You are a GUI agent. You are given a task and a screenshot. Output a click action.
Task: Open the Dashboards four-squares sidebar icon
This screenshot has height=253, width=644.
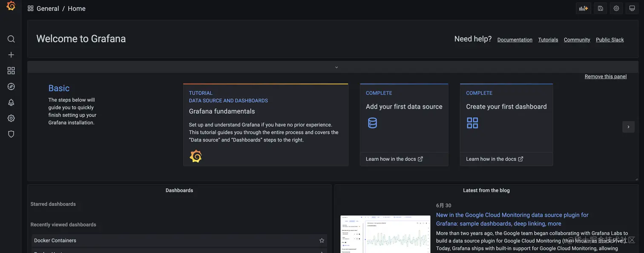coord(11,70)
